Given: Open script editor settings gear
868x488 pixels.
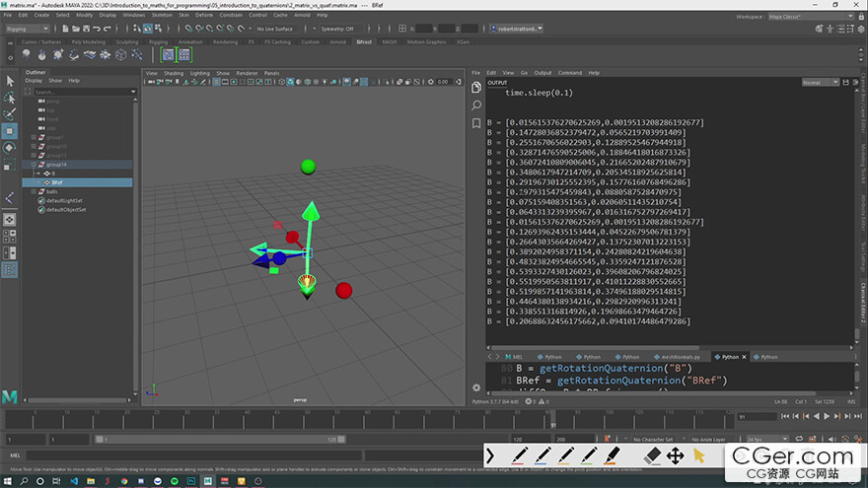Looking at the screenshot, I should [x=476, y=386].
